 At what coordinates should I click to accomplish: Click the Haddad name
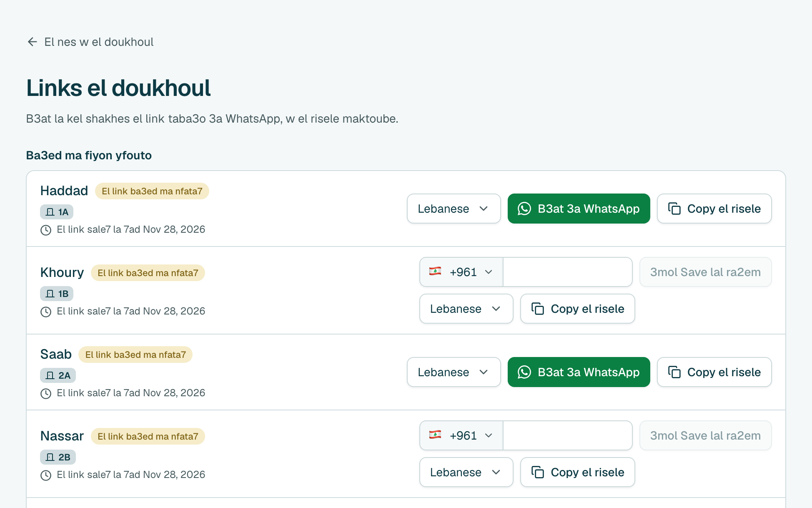coord(64,191)
